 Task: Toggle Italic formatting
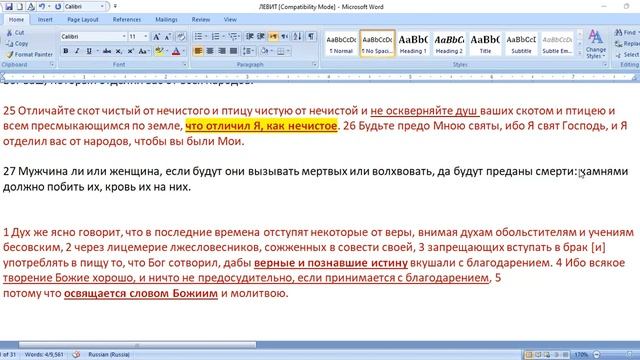click(77, 51)
